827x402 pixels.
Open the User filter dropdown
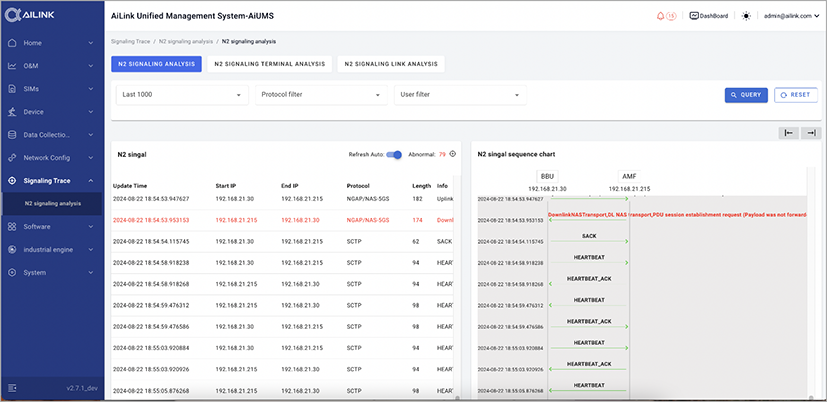[x=459, y=95]
